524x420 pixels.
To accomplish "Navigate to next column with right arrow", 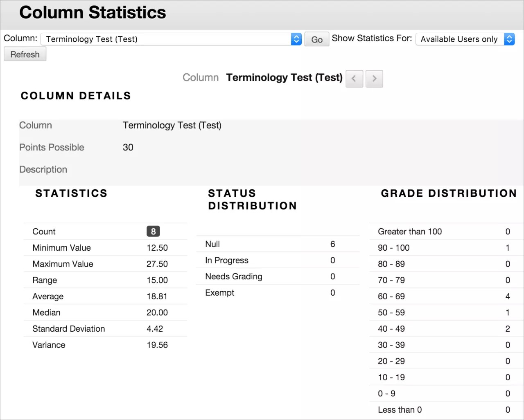I will [x=374, y=79].
